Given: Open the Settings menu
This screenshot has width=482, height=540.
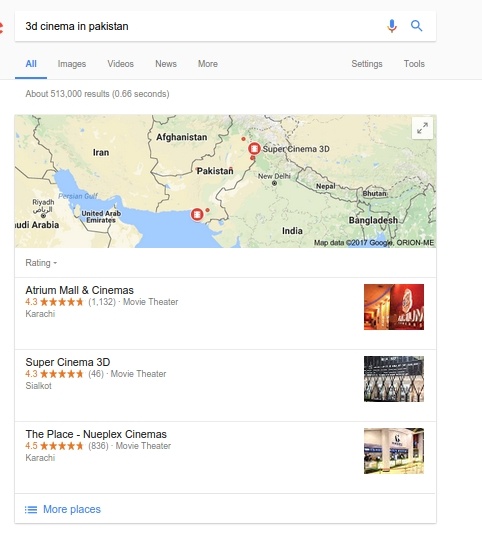Looking at the screenshot, I should (367, 64).
